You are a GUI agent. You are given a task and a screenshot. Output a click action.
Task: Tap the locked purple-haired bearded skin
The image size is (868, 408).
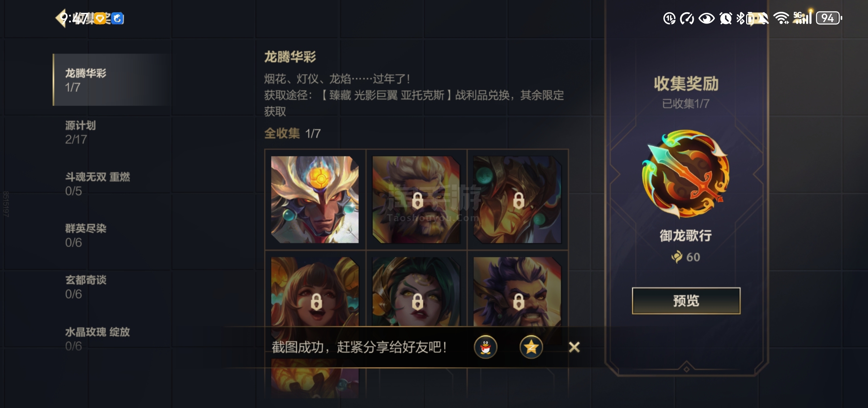[518, 292]
